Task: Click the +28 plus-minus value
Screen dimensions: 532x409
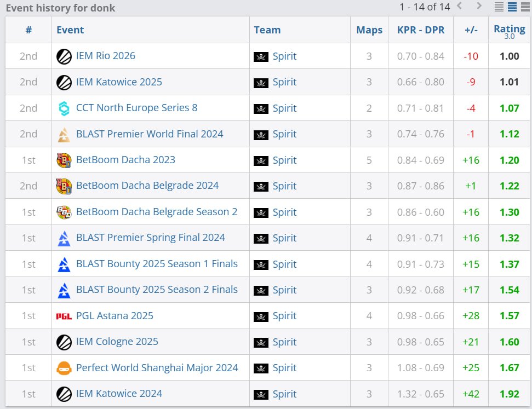Action: coord(471,316)
